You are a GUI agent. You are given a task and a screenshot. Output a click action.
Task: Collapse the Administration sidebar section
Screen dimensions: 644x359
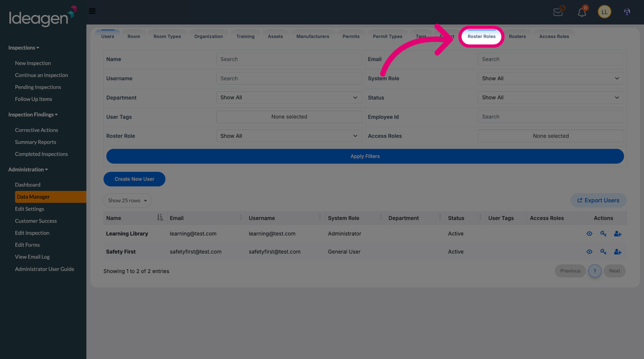click(x=28, y=170)
